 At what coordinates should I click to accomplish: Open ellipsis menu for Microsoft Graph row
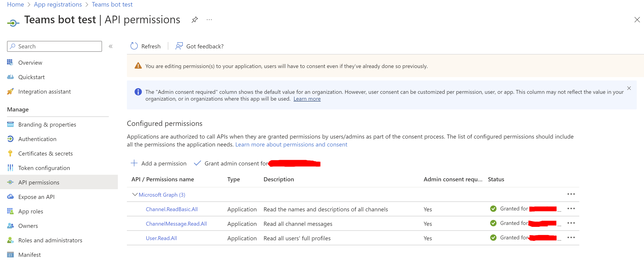coord(571,194)
